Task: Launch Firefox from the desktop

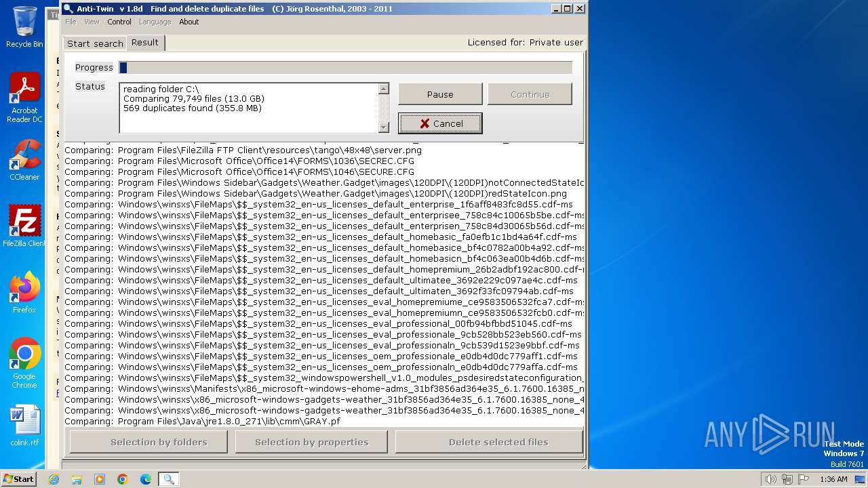Action: click(x=24, y=292)
